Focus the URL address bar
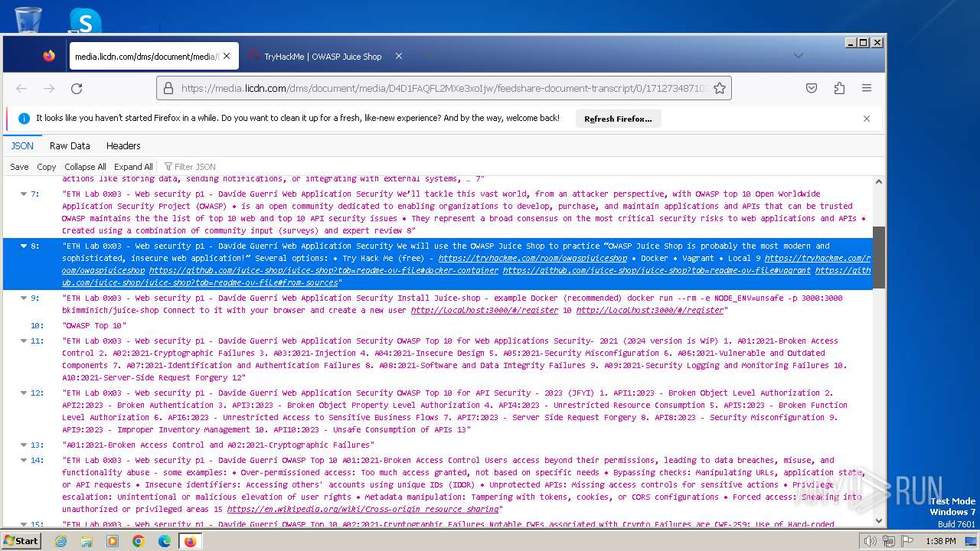The height and width of the screenshot is (551, 980). [x=444, y=89]
